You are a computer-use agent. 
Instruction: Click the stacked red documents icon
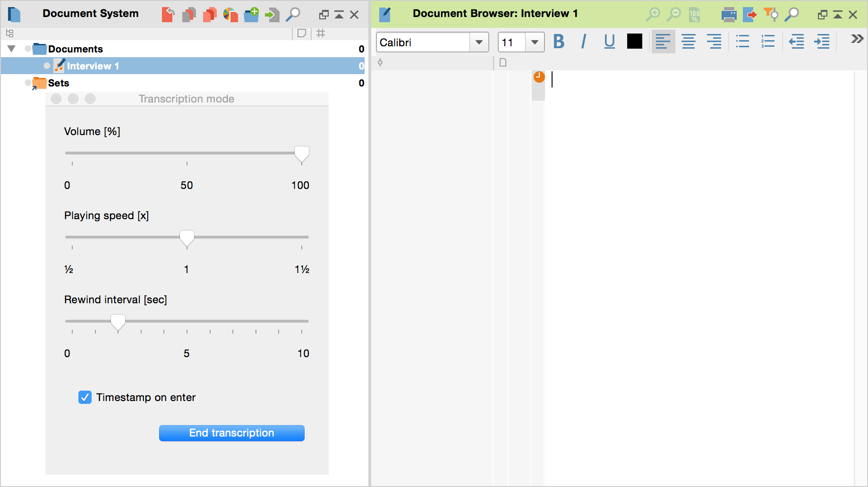(x=210, y=15)
